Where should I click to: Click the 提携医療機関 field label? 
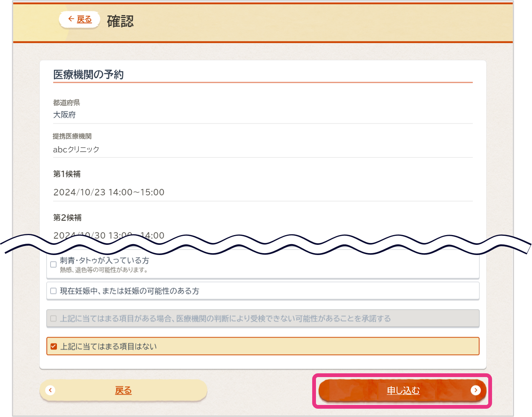coord(72,136)
